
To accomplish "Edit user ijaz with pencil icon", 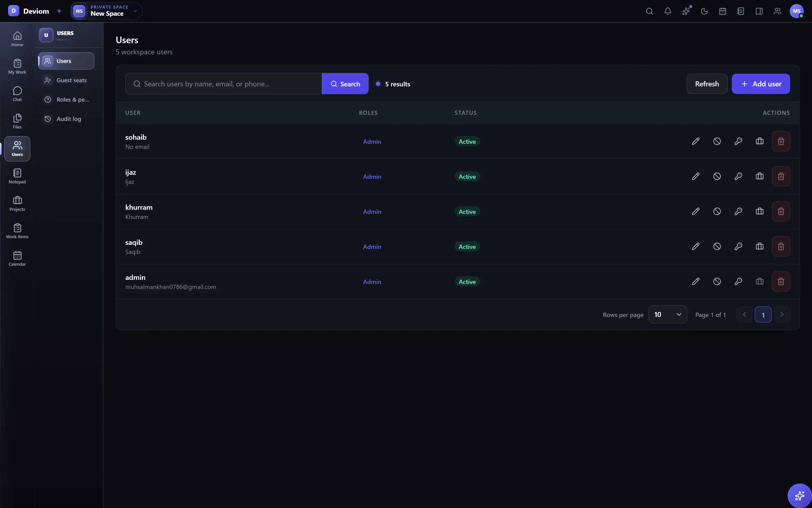I will [696, 176].
